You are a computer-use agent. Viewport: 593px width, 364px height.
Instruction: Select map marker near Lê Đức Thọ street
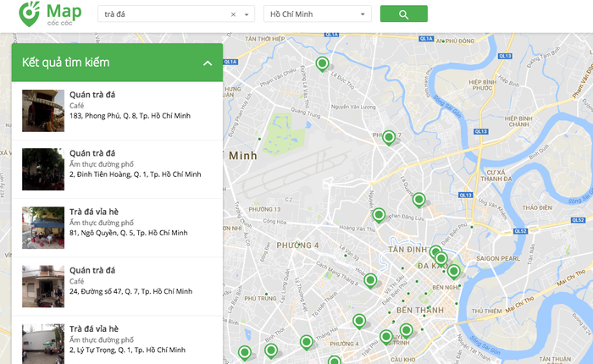point(322,63)
